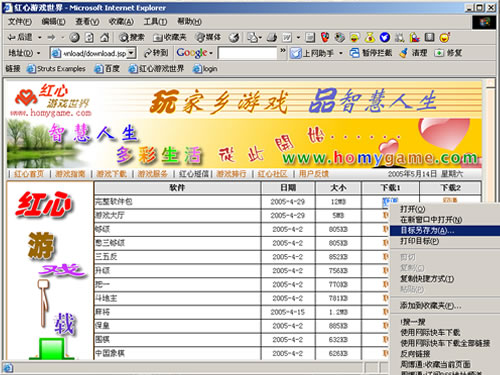Click the 清理 cleanup broom button

click(413, 53)
